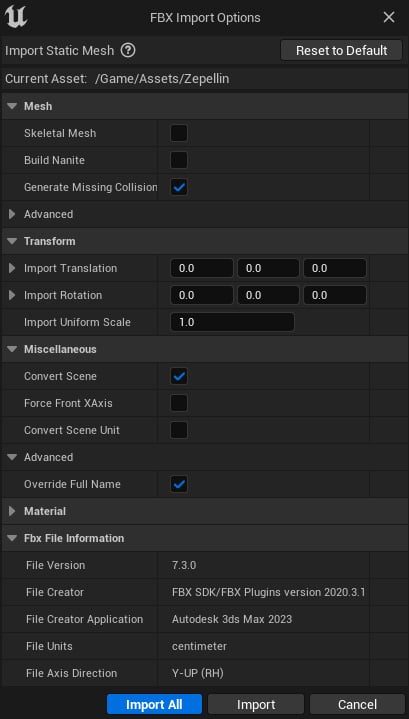Image resolution: width=409 pixels, height=719 pixels.
Task: Expand the Material section
Action: coord(12,511)
